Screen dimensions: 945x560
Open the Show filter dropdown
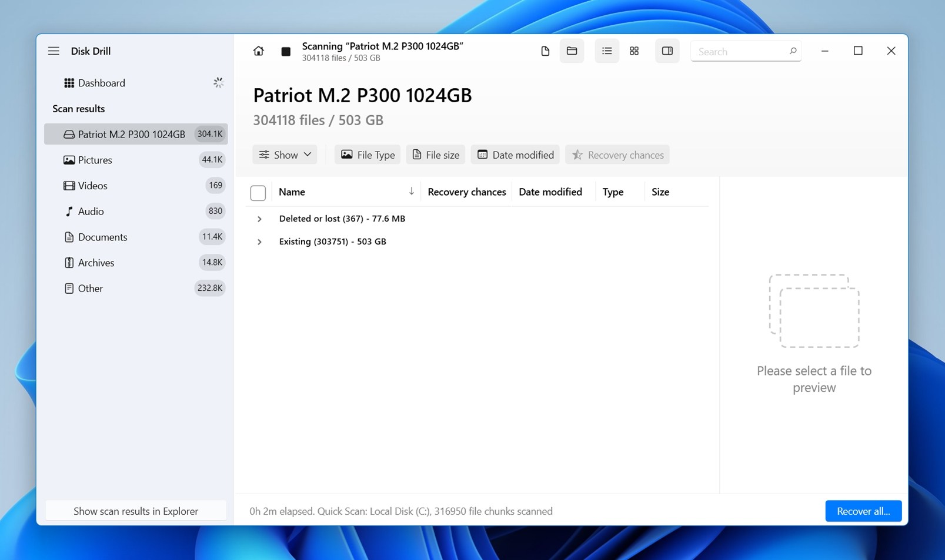point(285,155)
